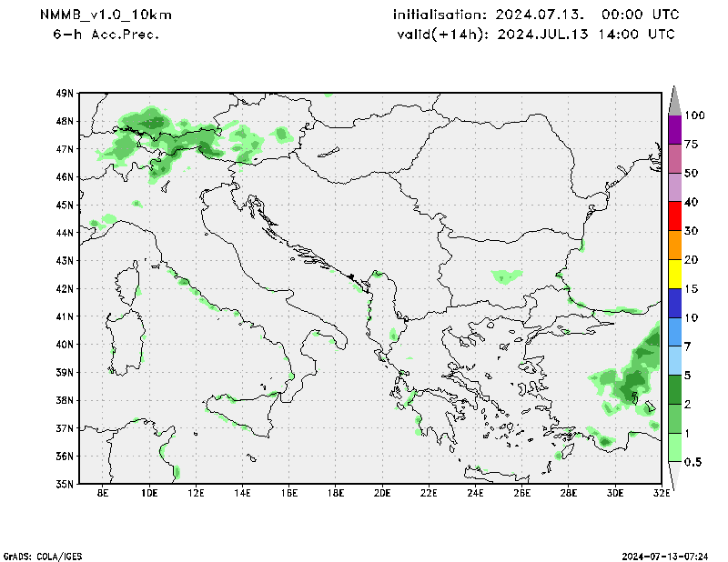The image size is (728, 562).
Task: Pick the dark purple legend band below 100
Action: [x=674, y=129]
